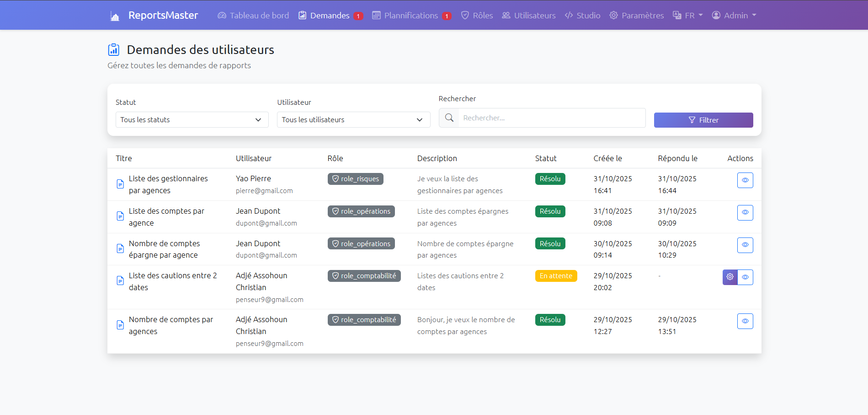The image size is (868, 415).
Task: View details of Yao Pierre's request
Action: coord(745,180)
